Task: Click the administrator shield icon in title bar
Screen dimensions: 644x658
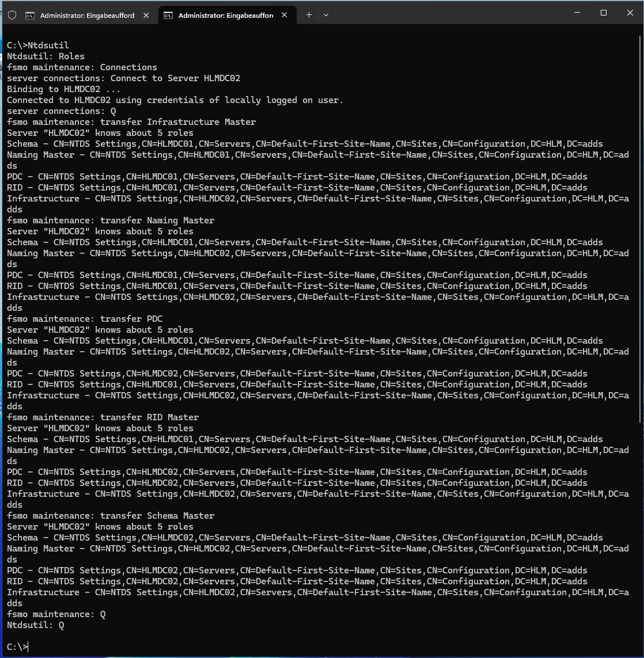Action: (x=12, y=15)
